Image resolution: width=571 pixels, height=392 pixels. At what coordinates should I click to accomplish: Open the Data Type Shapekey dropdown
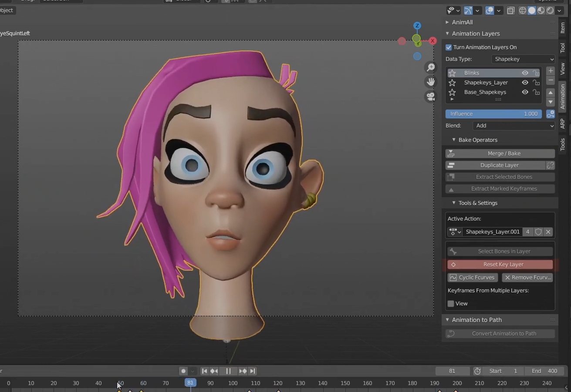pos(523,59)
